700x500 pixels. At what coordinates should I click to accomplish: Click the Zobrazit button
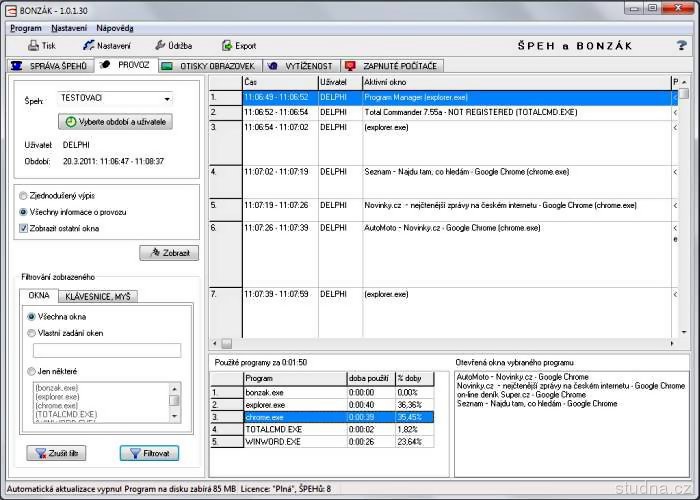click(x=169, y=253)
